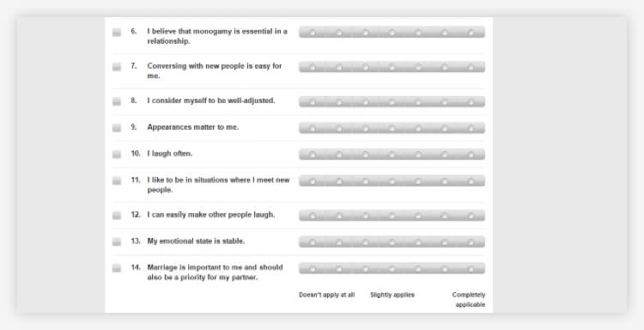Click the statement text 'I consider myself to be well-adjusted'

[211, 101]
